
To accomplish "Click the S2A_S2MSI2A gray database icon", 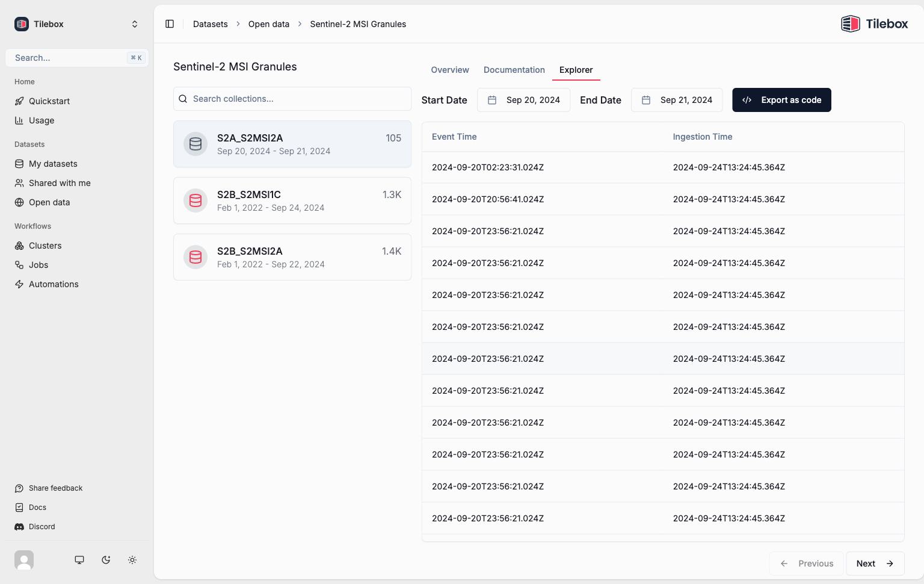I will pos(196,144).
